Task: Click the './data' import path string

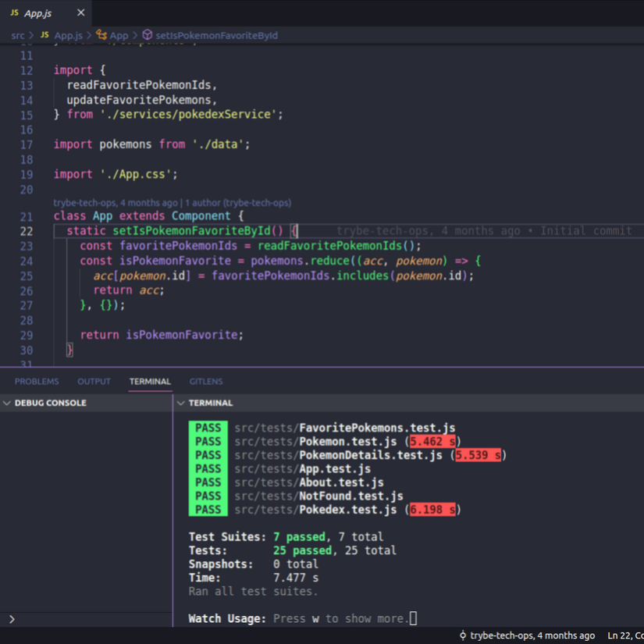Action: pyautogui.click(x=218, y=144)
